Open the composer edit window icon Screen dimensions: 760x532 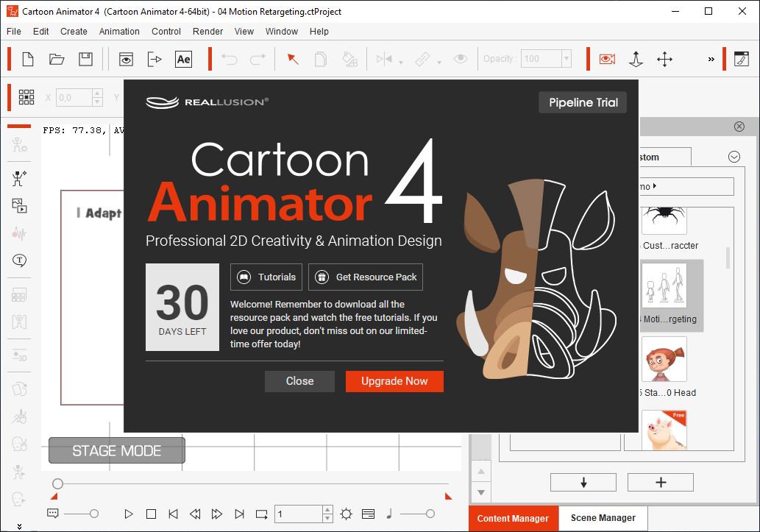point(742,59)
